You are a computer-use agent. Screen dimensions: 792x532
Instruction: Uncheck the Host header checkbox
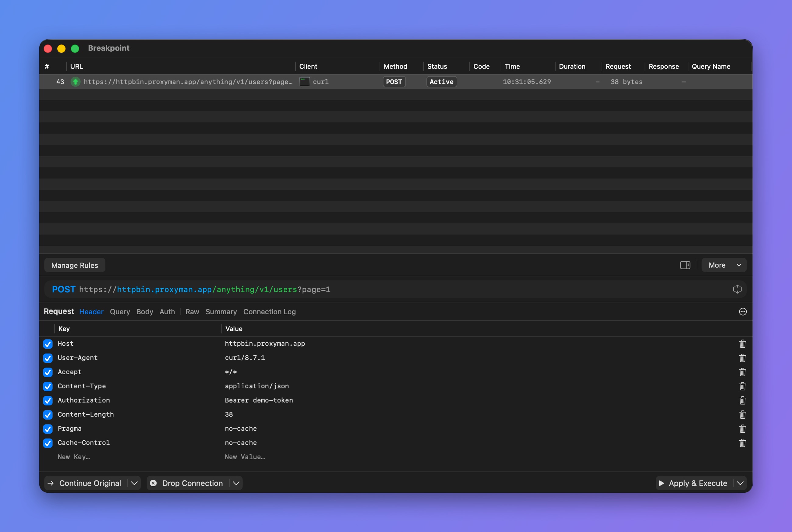pyautogui.click(x=48, y=344)
